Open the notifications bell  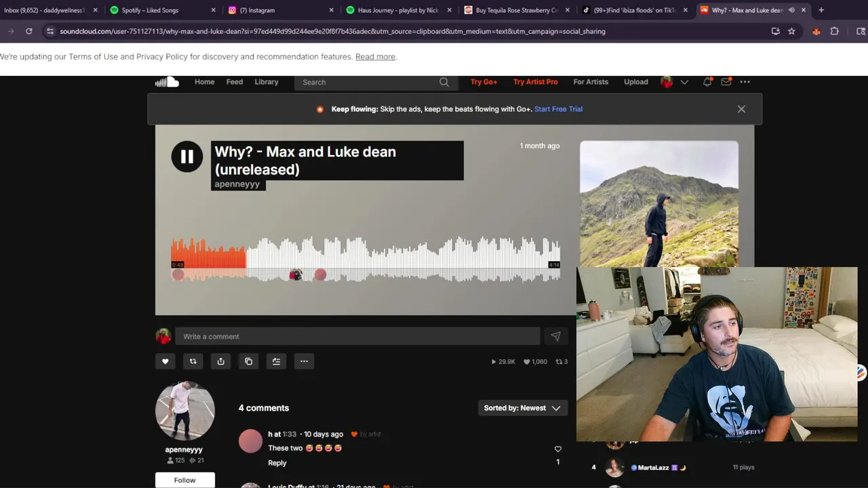(x=707, y=82)
